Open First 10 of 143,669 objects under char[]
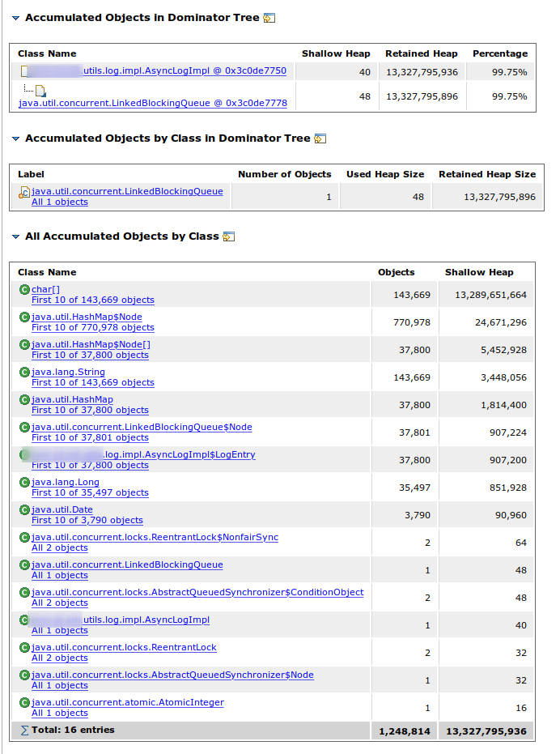Screen dimensions: 560x754 [93, 300]
